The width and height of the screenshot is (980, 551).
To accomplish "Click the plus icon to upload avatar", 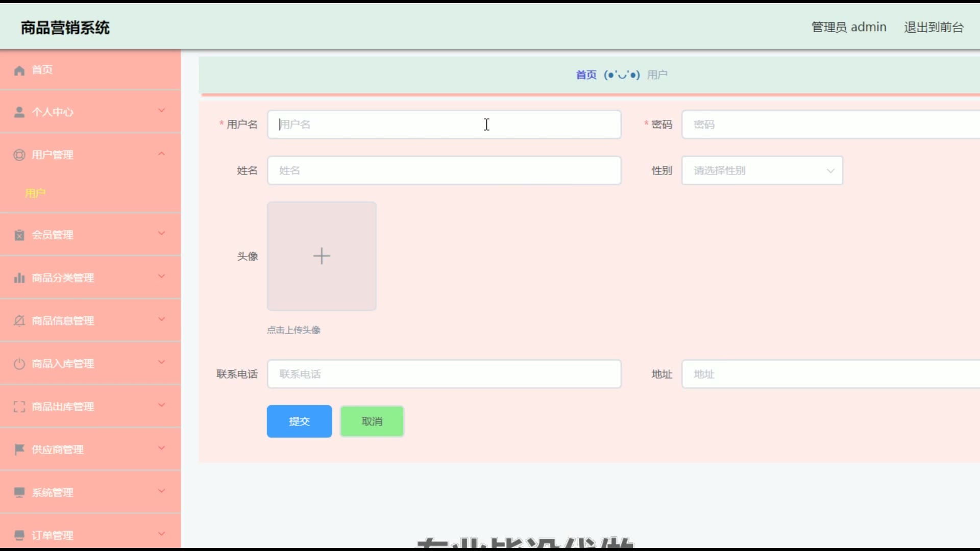I will (322, 256).
